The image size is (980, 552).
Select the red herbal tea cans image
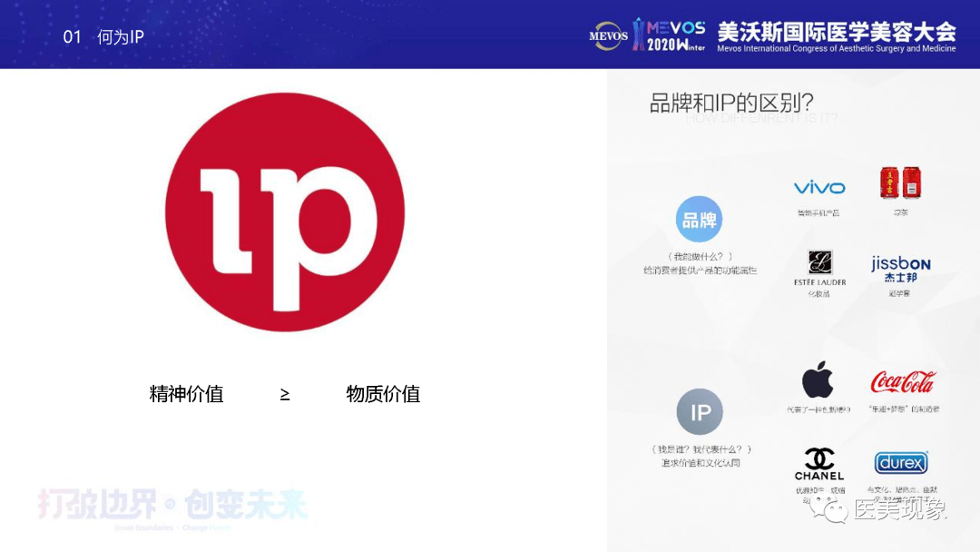[x=901, y=182]
